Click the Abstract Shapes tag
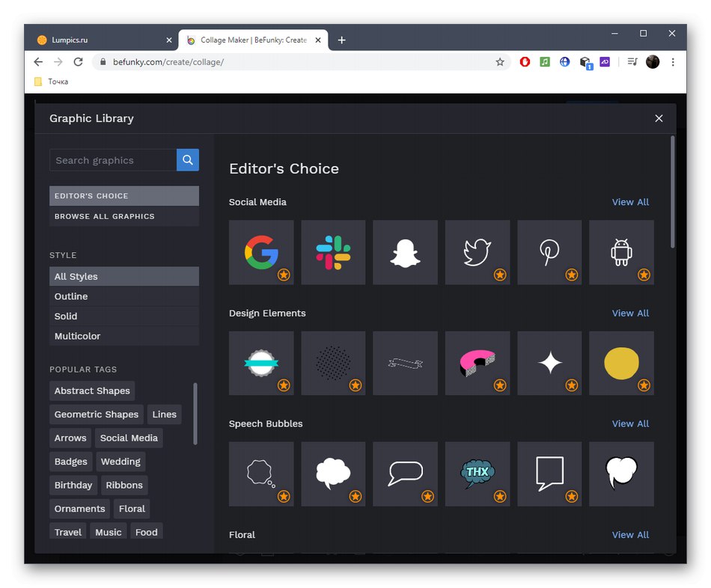Image resolution: width=711 pixels, height=588 pixels. point(92,391)
